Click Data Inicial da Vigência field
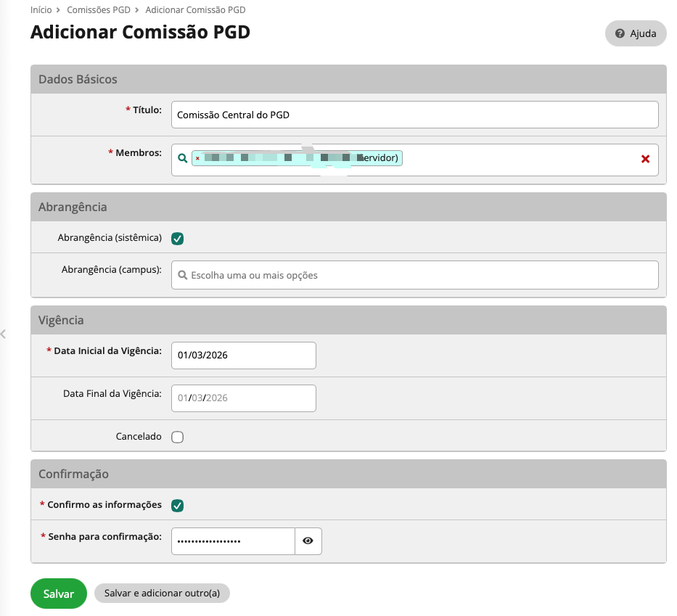This screenshot has height=616, width=677. point(244,356)
